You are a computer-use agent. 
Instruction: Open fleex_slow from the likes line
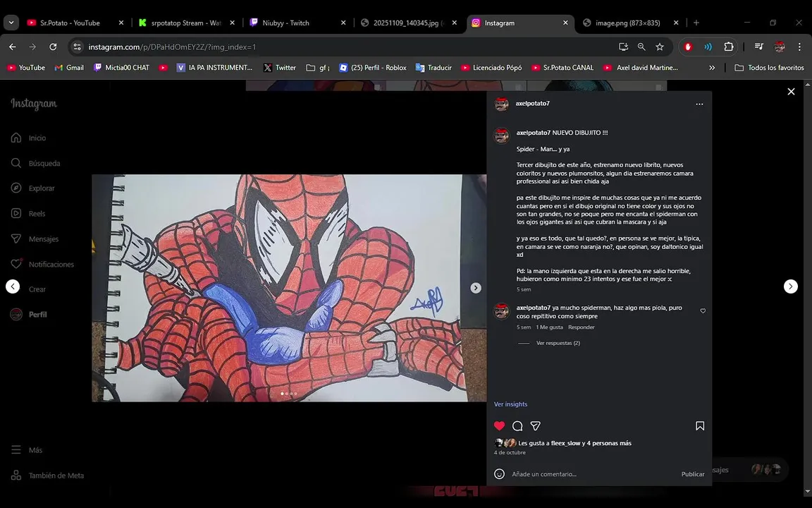pyautogui.click(x=565, y=443)
